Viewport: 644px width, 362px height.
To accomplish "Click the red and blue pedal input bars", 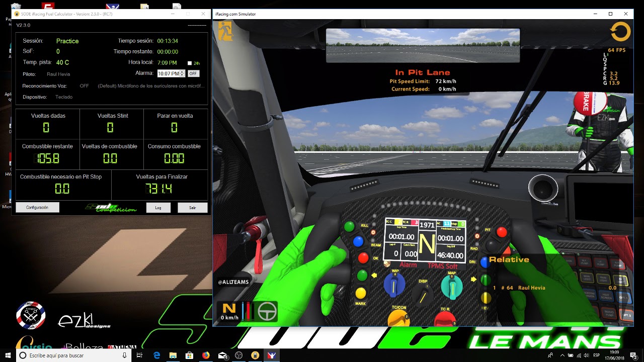I will [x=247, y=311].
